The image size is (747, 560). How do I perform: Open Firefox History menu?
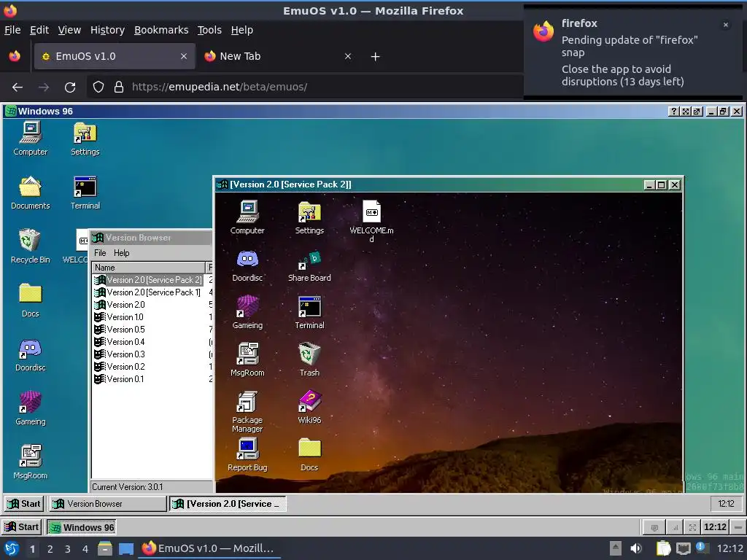108,30
